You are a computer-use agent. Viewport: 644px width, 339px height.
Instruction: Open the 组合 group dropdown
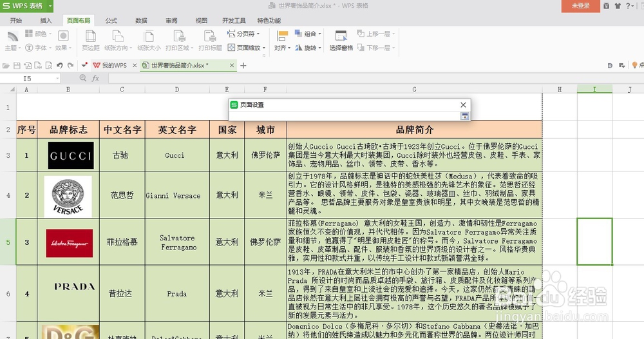pyautogui.click(x=308, y=34)
